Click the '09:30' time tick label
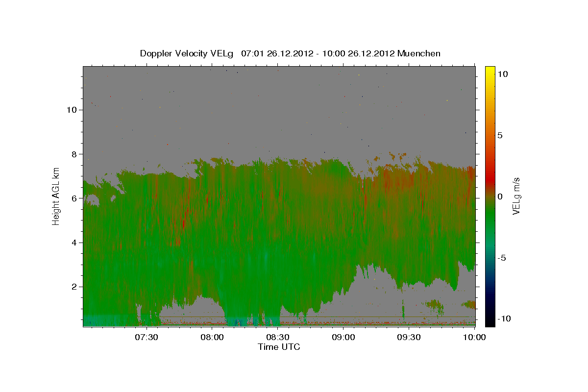This screenshot has height=392, width=588. pos(409,337)
